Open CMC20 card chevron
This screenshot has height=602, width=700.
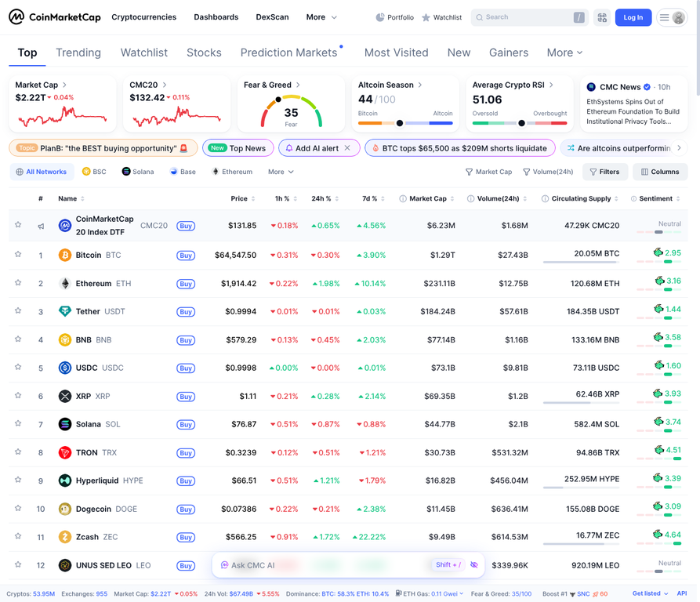[165, 85]
